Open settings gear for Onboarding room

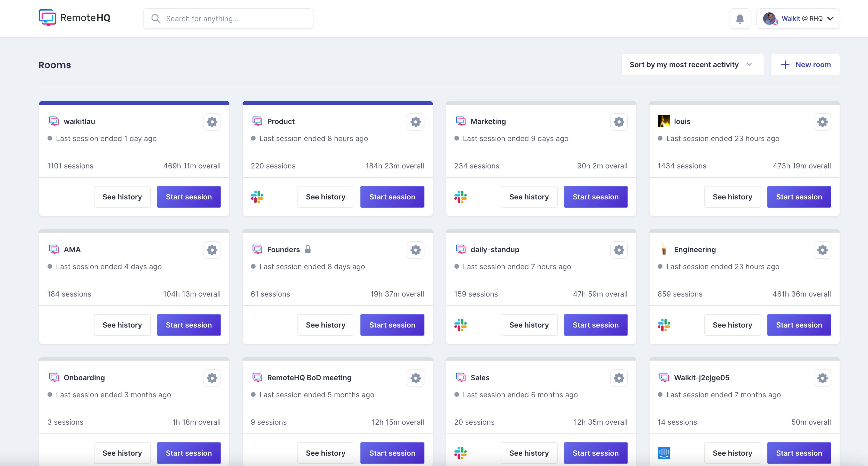[x=212, y=378]
